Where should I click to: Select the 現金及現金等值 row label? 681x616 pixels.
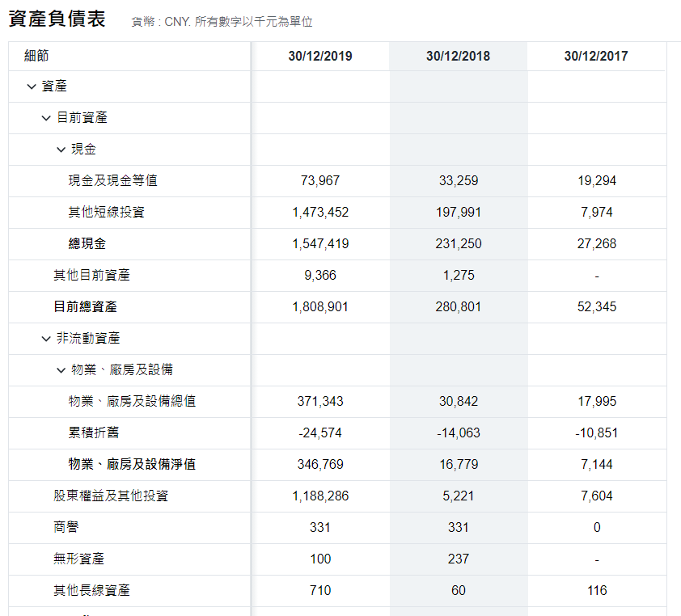[113, 180]
